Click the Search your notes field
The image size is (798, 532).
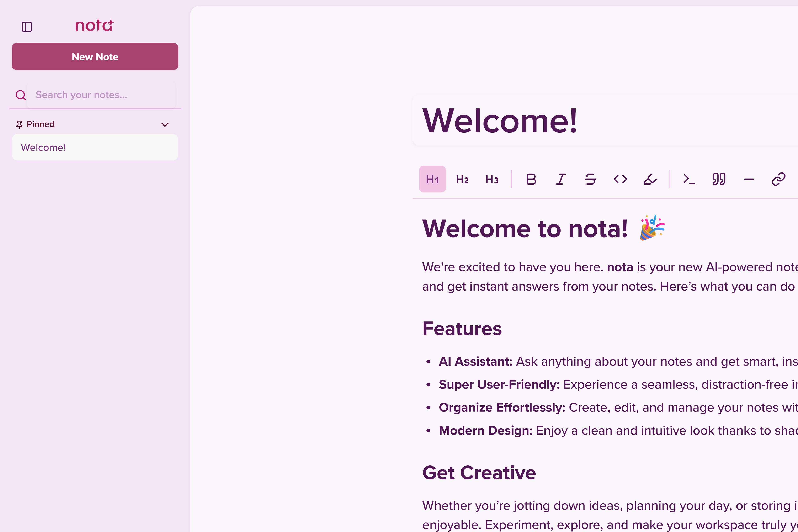pyautogui.click(x=101, y=95)
